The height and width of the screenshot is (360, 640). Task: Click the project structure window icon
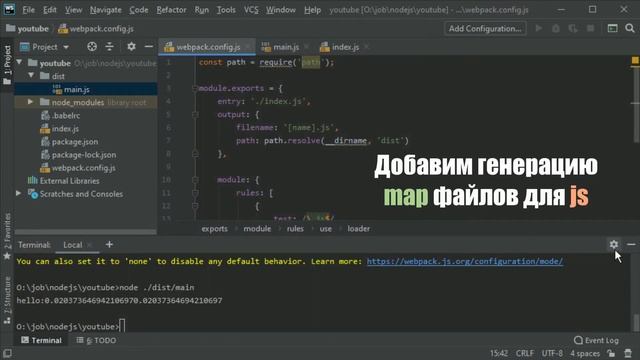click(x=612, y=28)
